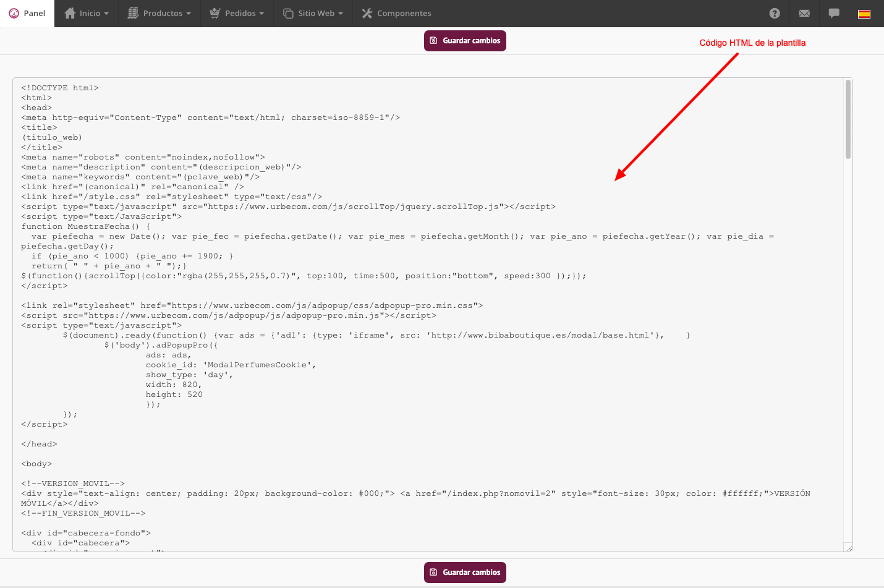Screen dimensions: 884x588
Task: Click the '</title>' closing tag line
Action: coord(42,147)
